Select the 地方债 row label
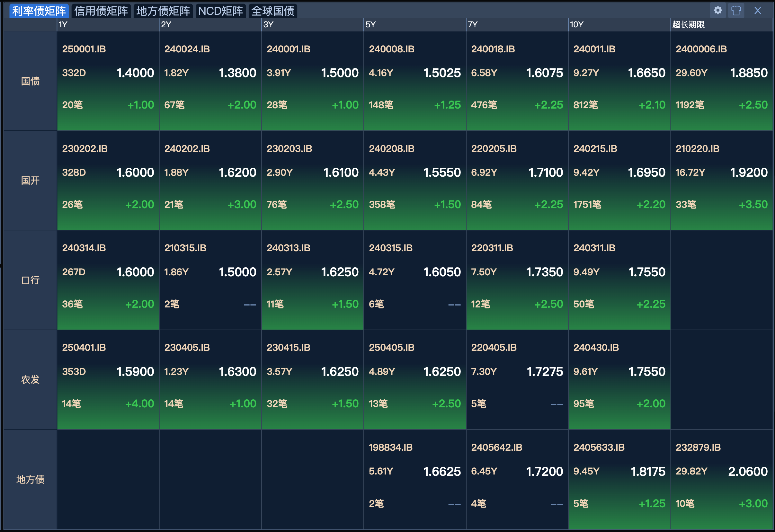775x532 pixels. pyautogui.click(x=30, y=479)
